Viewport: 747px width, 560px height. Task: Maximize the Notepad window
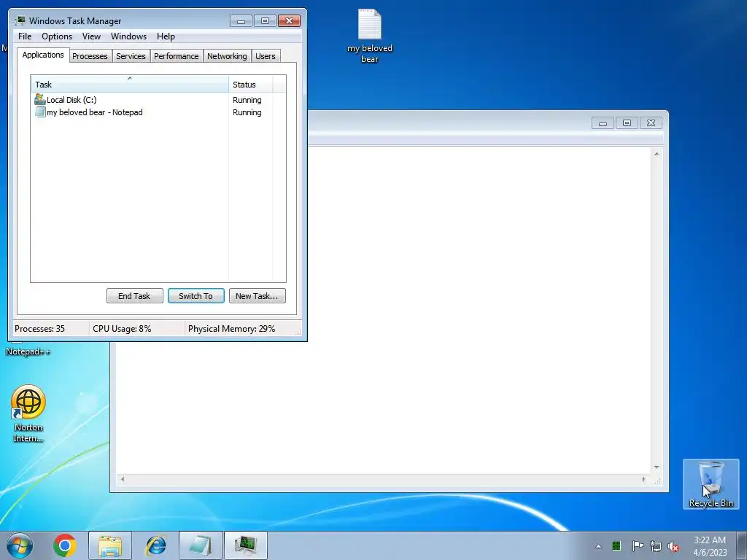click(x=627, y=123)
